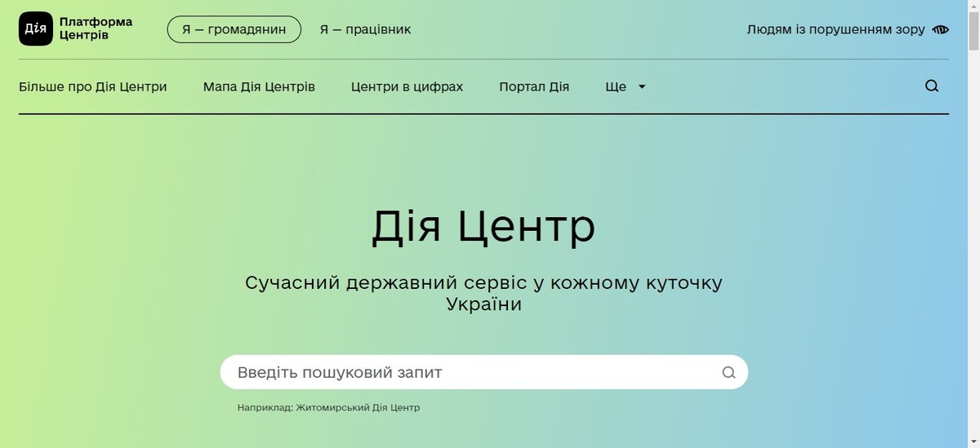Click example text 'Наприклад: Житомирський Дія Центр'
The image size is (980, 448).
[329, 407]
